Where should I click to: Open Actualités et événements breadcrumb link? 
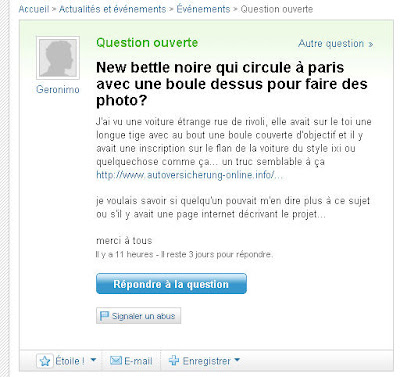point(112,9)
